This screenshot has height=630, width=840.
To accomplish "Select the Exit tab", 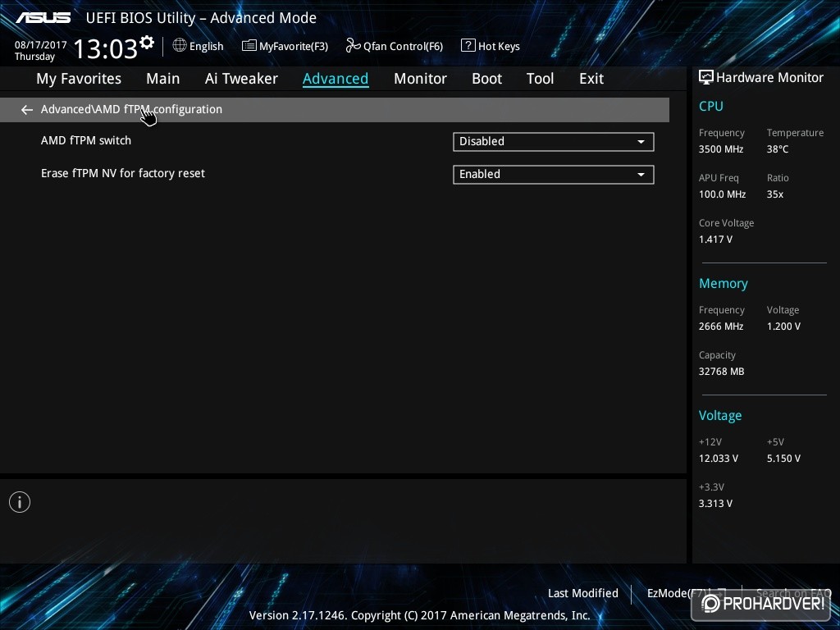I will 591,79.
